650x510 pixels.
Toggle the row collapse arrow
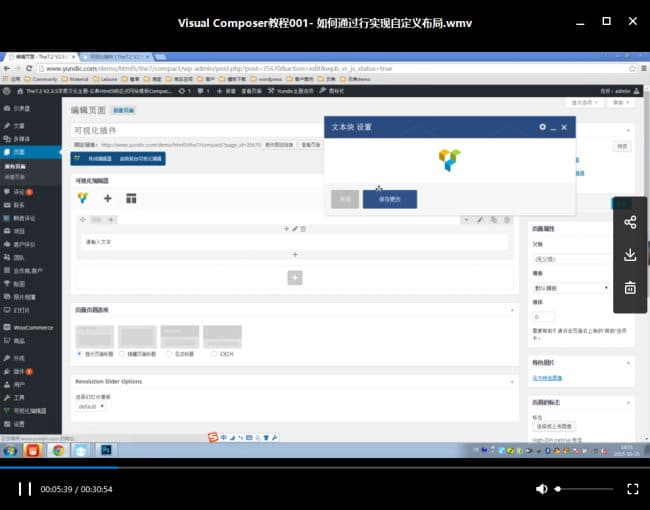click(x=466, y=219)
